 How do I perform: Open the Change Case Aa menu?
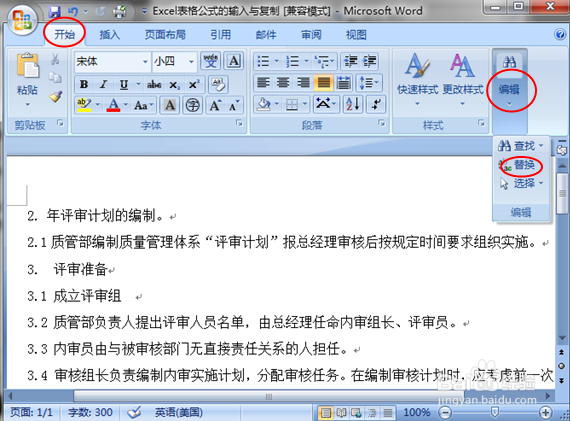(x=144, y=105)
